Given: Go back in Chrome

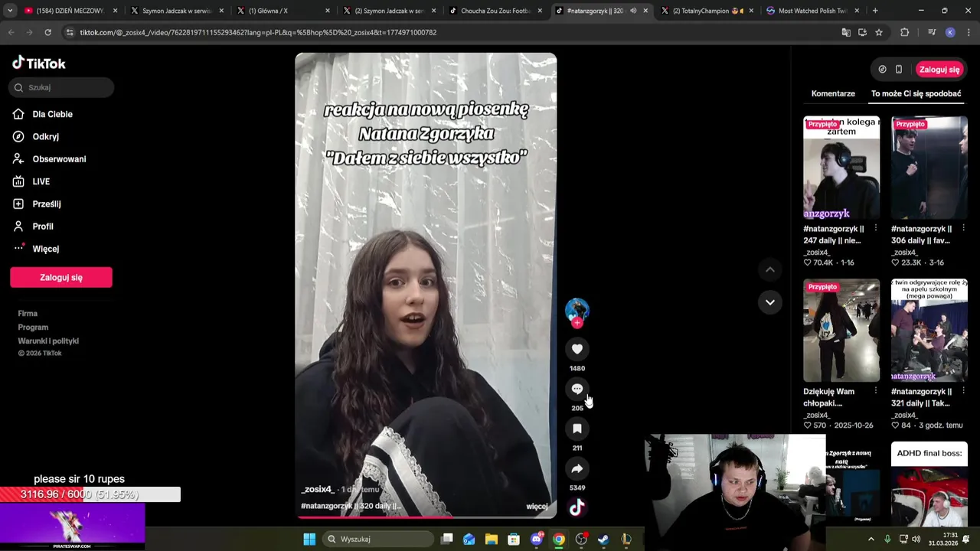Looking at the screenshot, I should coord(11,32).
